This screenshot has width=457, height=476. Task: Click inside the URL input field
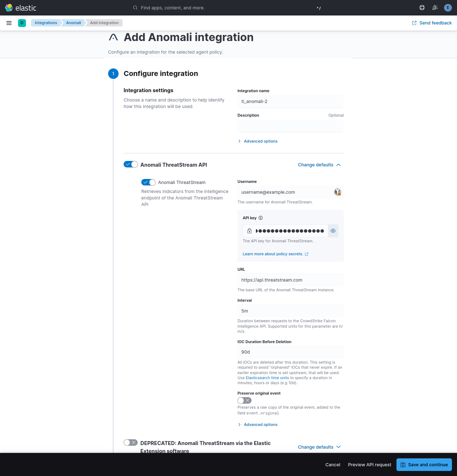point(290,280)
